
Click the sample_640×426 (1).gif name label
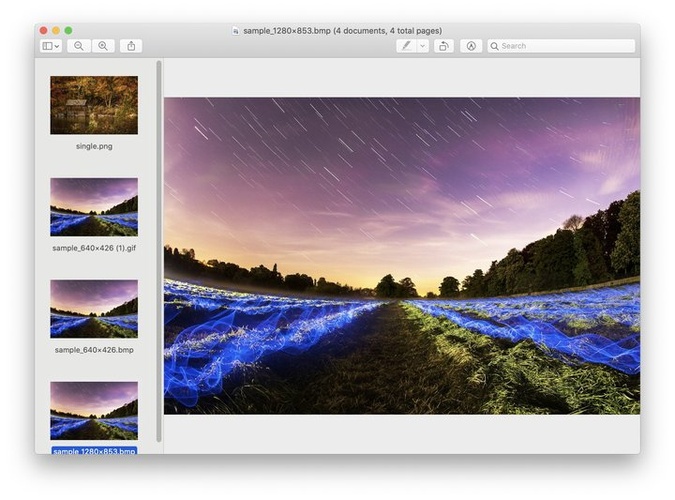[94, 248]
